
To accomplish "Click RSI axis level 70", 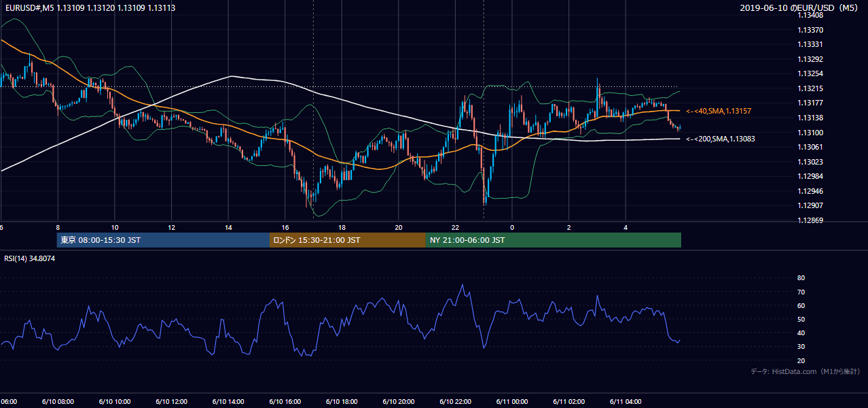I will 801,292.
